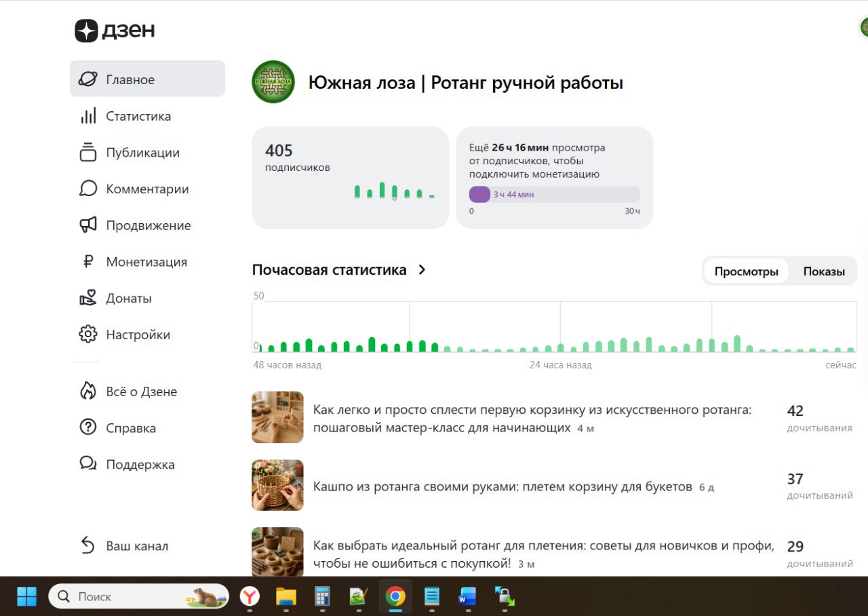Click the Dzen logo
This screenshot has height=616, width=868.
point(115,31)
